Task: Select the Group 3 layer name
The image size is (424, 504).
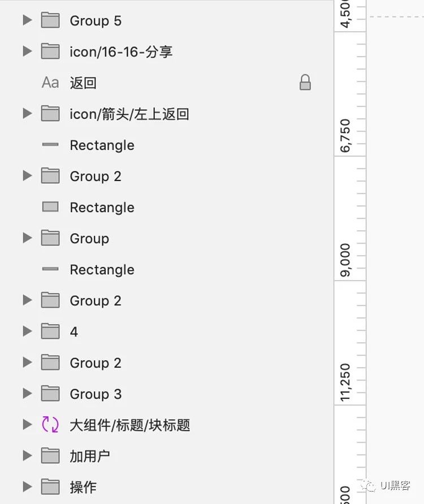Action: (96, 394)
